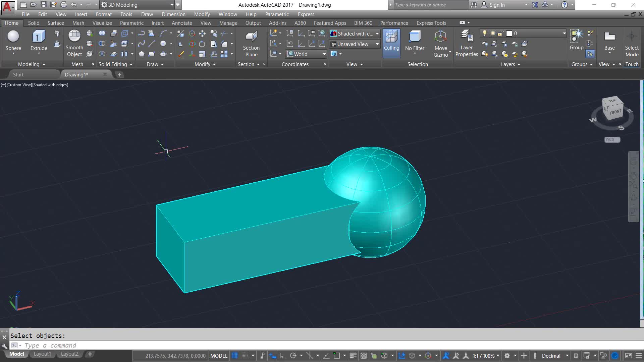644x362 pixels.
Task: Click the Move Gizmo icon
Action: click(x=440, y=37)
